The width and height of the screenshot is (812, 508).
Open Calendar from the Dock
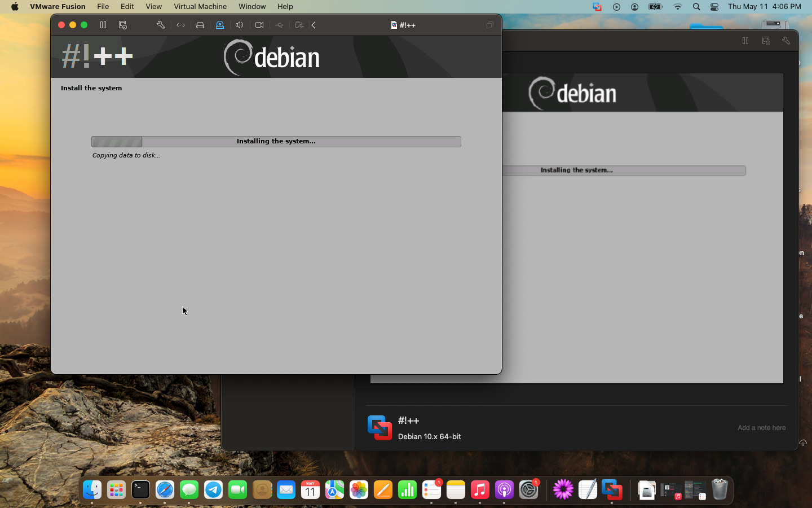311,490
